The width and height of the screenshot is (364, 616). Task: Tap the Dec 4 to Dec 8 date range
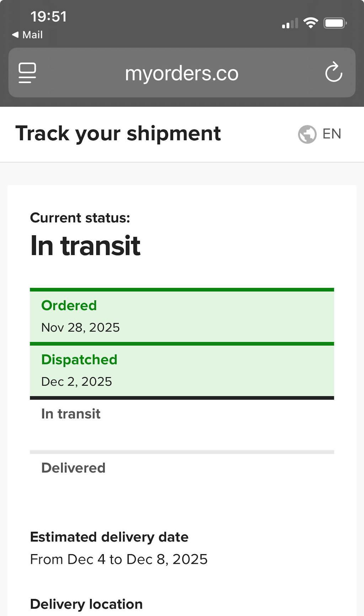[119, 559]
